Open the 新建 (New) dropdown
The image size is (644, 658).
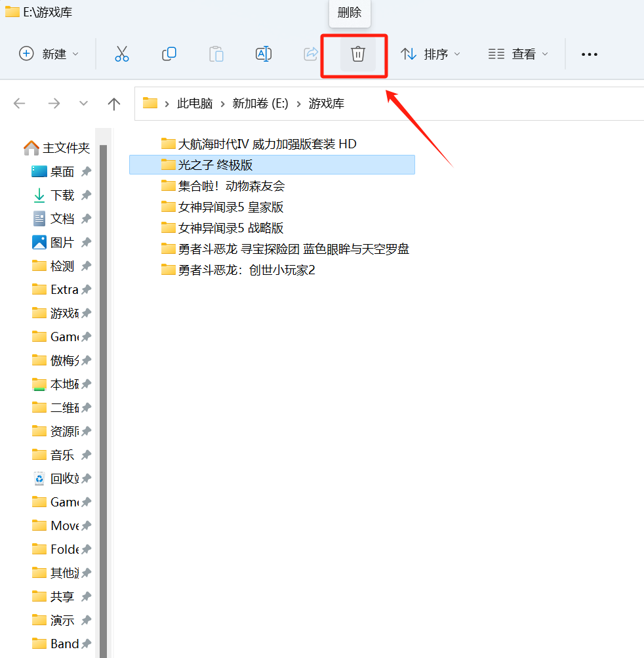(49, 54)
